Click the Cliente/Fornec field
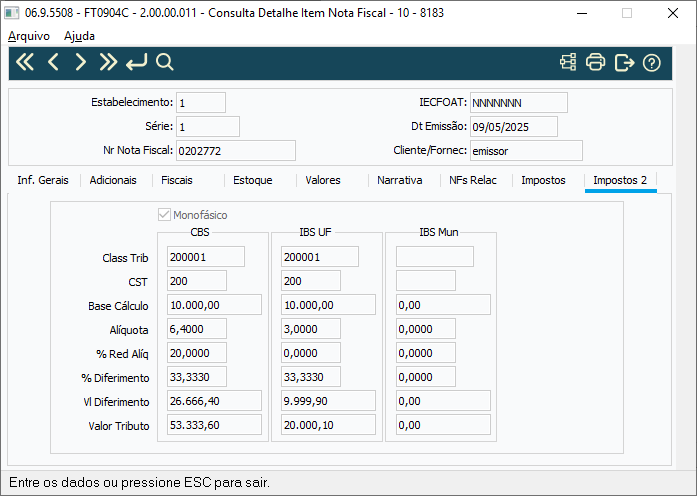 (x=526, y=151)
